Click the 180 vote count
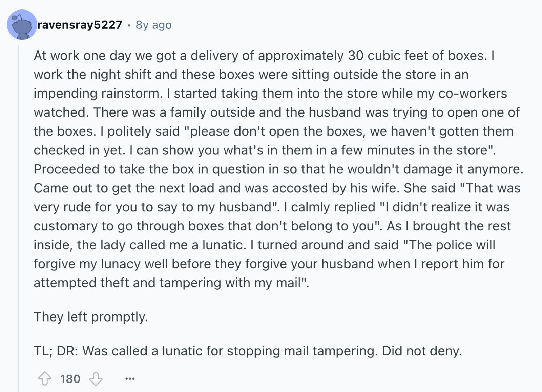The image size is (542, 392). pos(70,379)
